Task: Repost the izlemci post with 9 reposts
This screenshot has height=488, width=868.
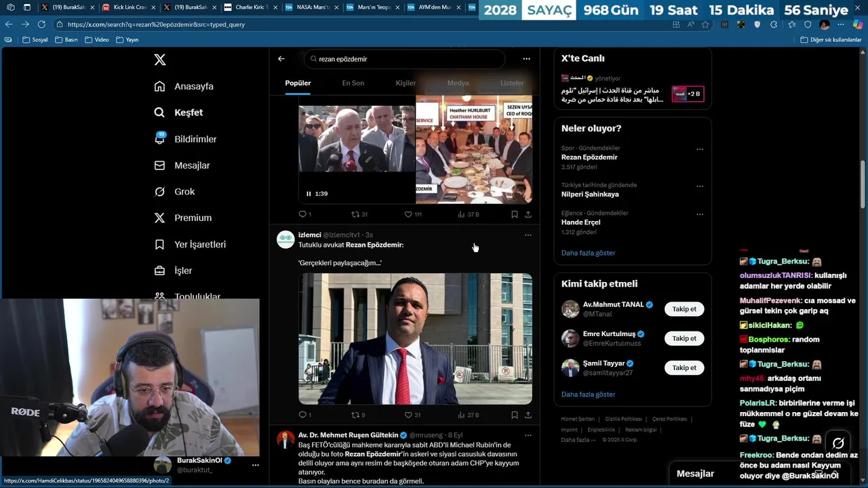Action: coord(358,415)
